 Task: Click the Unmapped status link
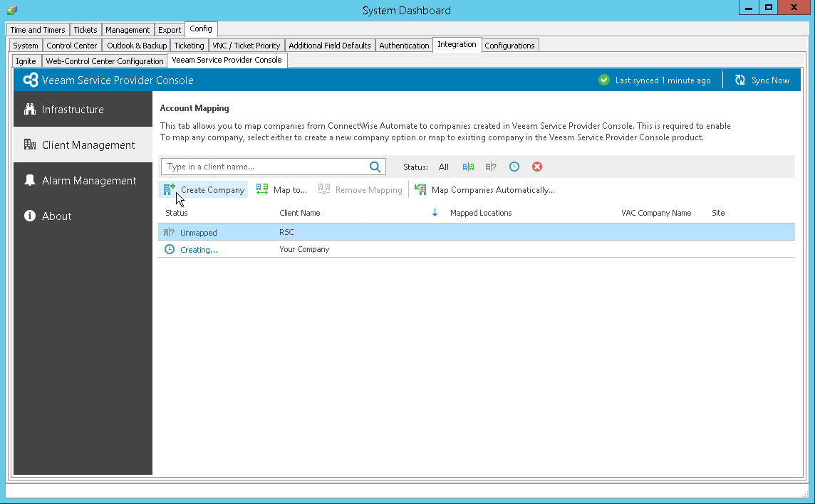pos(199,233)
